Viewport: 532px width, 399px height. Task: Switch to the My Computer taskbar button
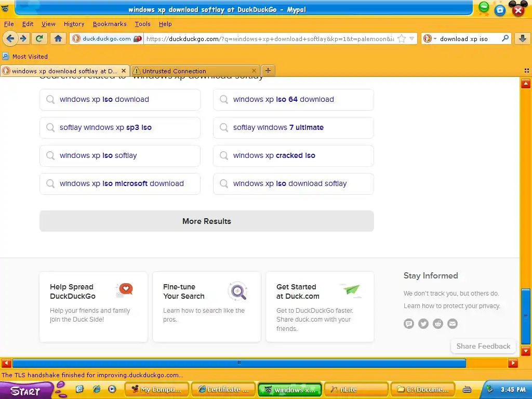pyautogui.click(x=157, y=390)
